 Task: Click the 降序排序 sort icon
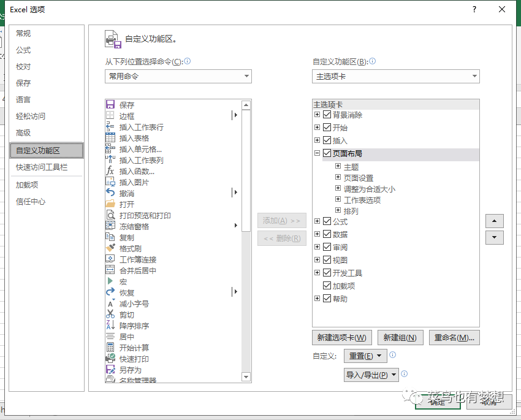(110, 326)
